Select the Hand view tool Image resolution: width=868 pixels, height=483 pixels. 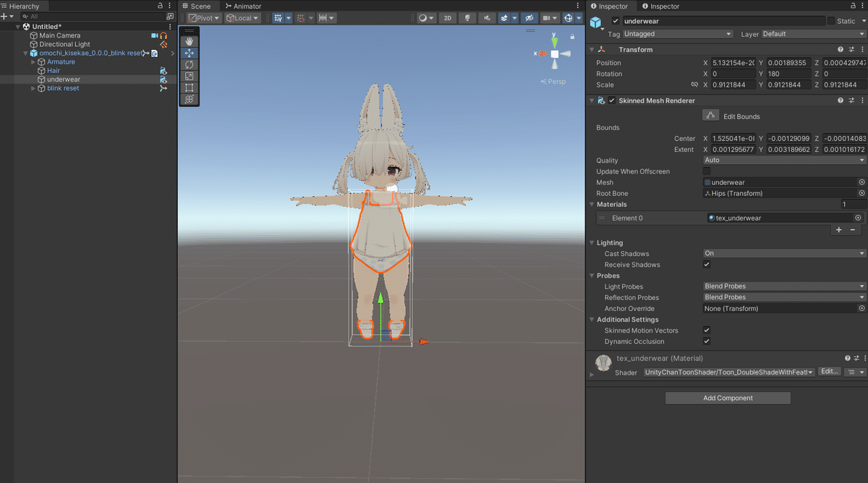189,41
